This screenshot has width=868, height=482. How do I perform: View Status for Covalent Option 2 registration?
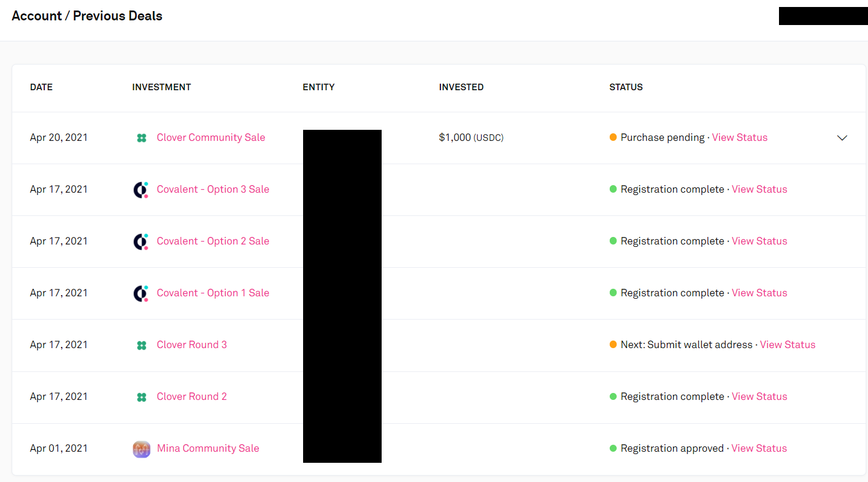[759, 241]
